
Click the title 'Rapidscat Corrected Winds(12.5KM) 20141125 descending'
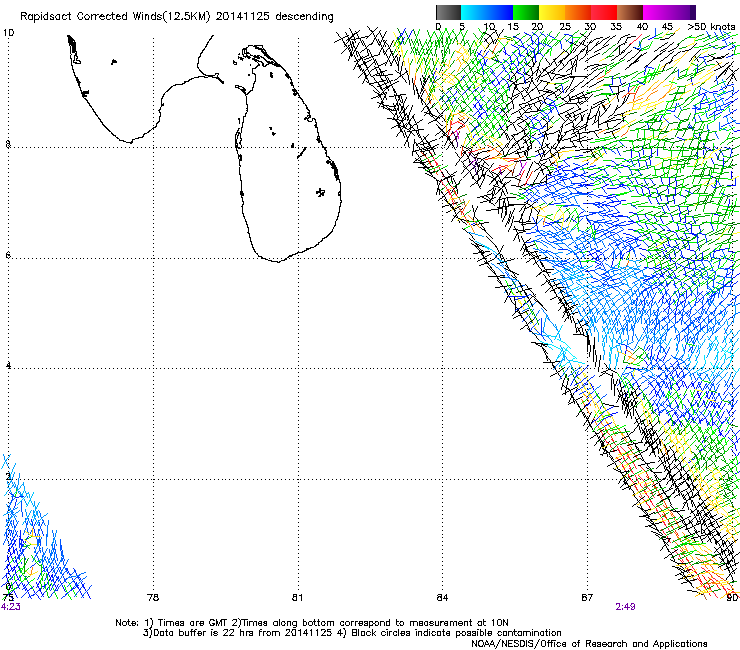pos(177,17)
